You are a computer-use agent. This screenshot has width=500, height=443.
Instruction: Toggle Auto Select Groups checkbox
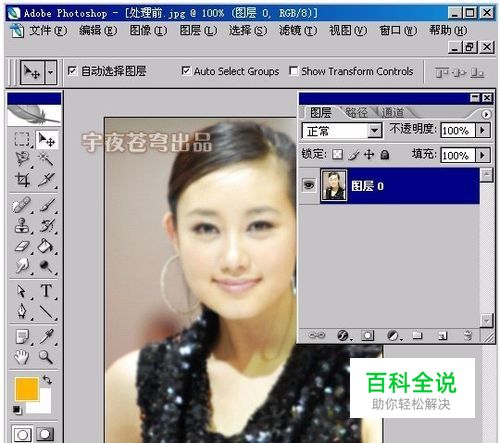(186, 71)
